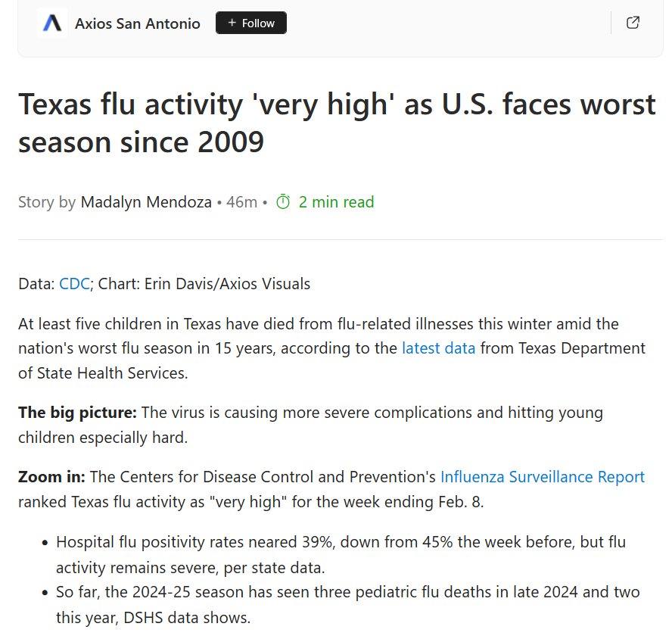Screen dimensions: 672x639
Task: Click author name Madalyn Mendoza
Action: 146,202
